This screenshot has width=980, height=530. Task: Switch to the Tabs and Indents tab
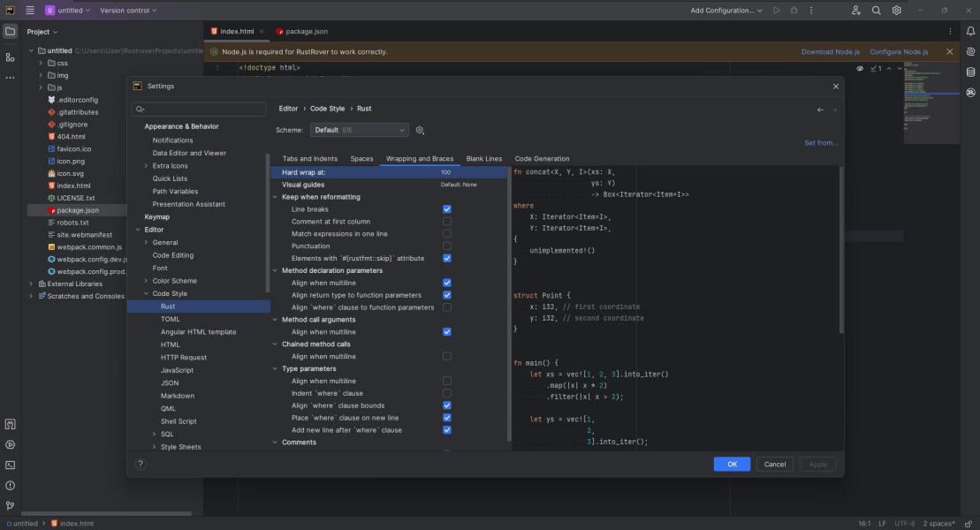tap(309, 159)
